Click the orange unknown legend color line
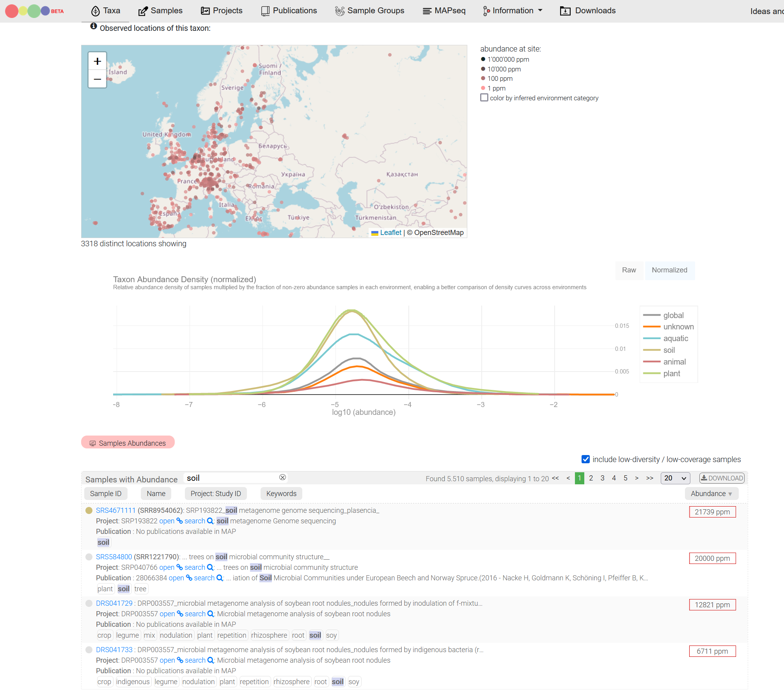Image resolution: width=784 pixels, height=690 pixels. pos(651,327)
